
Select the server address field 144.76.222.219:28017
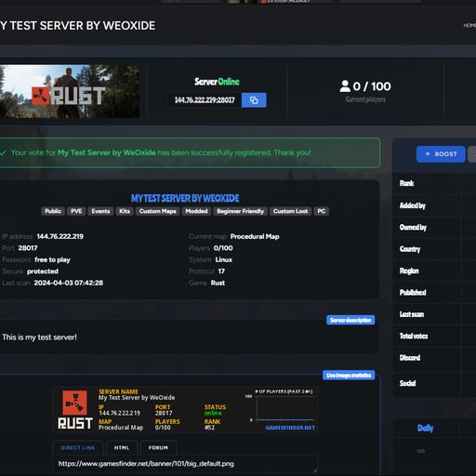(x=205, y=100)
